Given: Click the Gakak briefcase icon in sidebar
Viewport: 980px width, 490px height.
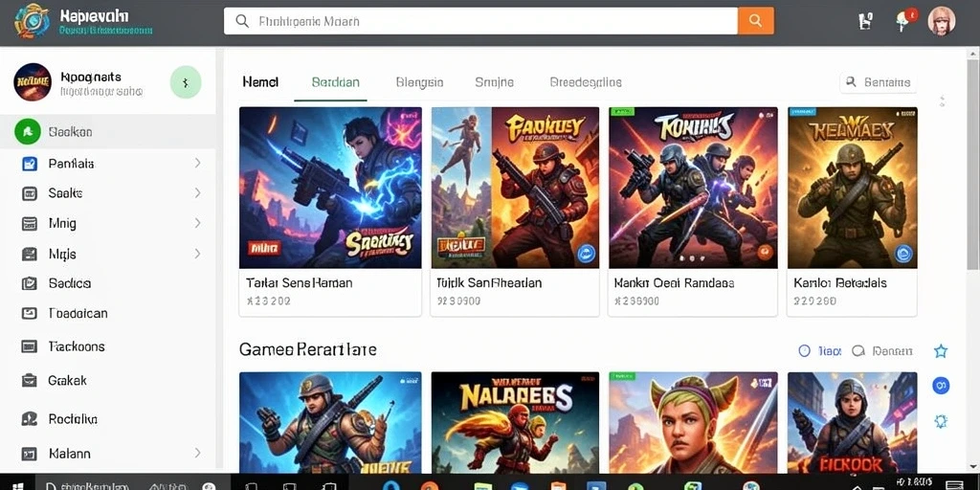Looking at the screenshot, I should pyautogui.click(x=30, y=380).
